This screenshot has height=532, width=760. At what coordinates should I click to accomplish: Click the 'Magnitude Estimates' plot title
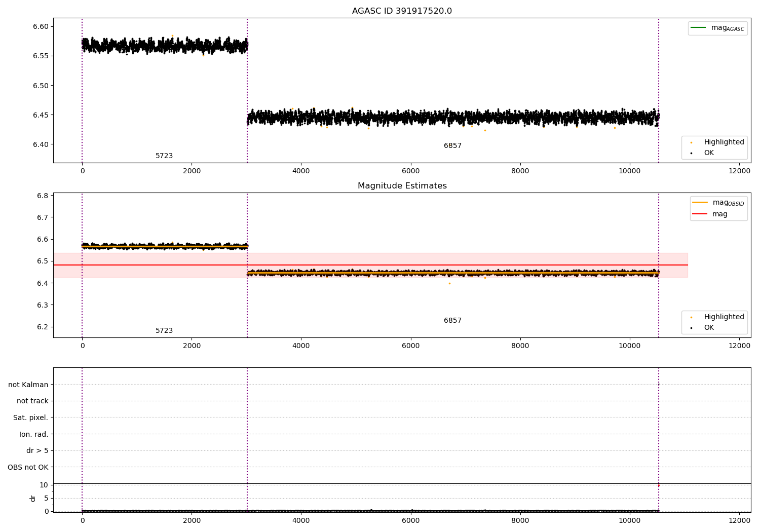[402, 186]
